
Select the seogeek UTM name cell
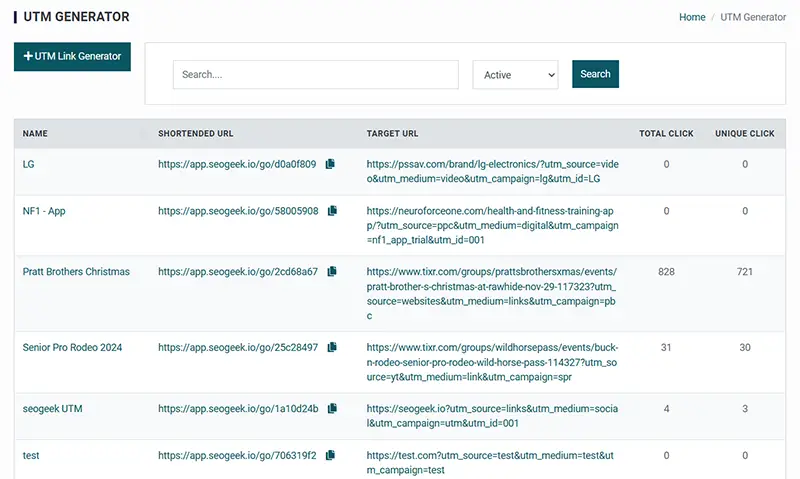53,409
